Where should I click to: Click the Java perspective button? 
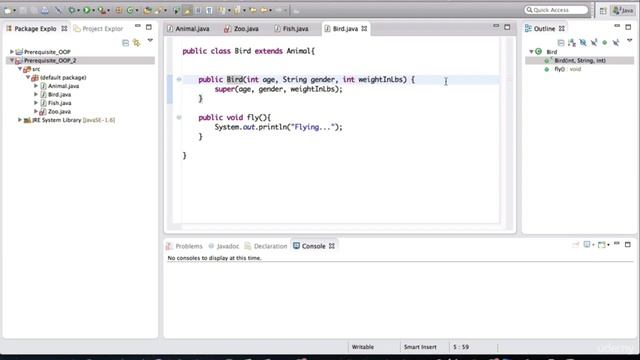click(x=623, y=11)
